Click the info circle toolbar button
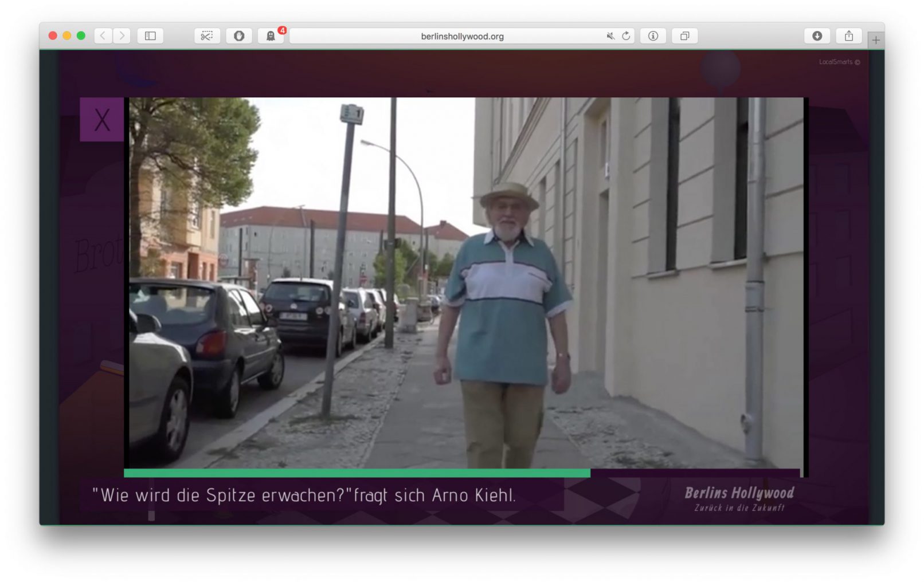Screen dimensions: 924x582 tap(653, 36)
